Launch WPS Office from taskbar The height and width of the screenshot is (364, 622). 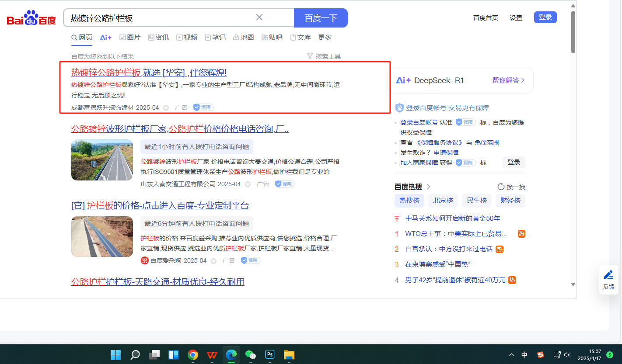click(x=212, y=354)
